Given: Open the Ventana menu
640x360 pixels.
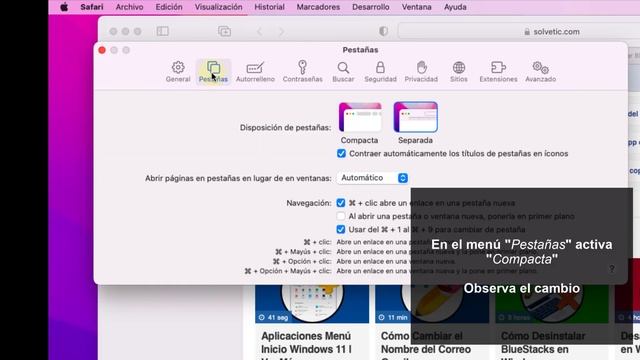Looking at the screenshot, I should pyautogui.click(x=416, y=7).
